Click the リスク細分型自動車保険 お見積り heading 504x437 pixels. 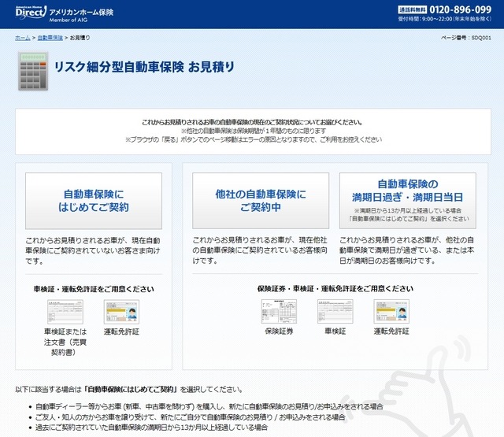click(143, 67)
